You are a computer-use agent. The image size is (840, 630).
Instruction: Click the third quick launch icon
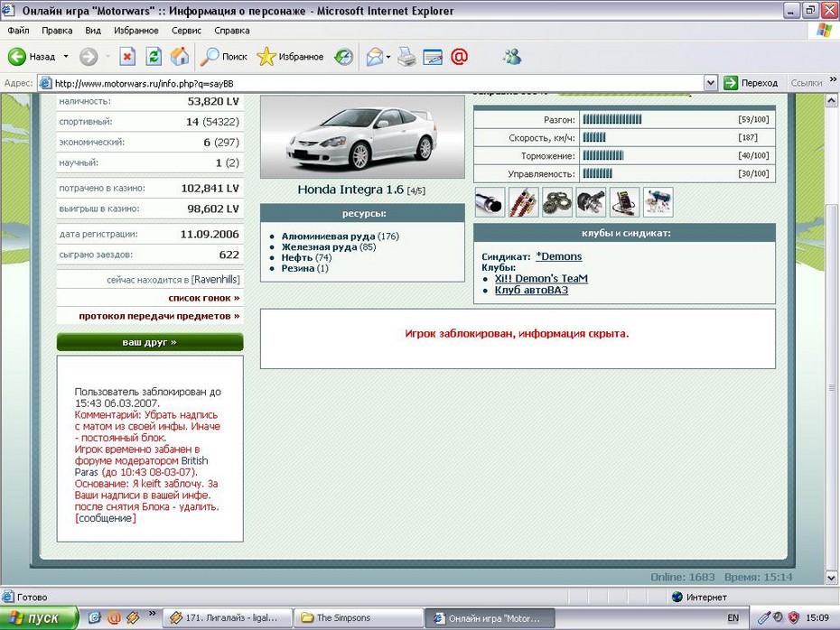click(x=132, y=617)
